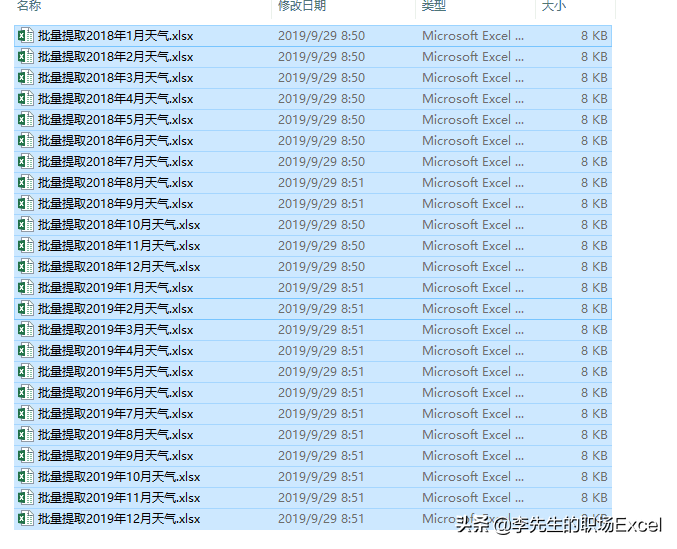This screenshot has height=549, width=677.
Task: Click Excel icon of 批量提取2018年5月天气.xlsx
Action: [25, 120]
